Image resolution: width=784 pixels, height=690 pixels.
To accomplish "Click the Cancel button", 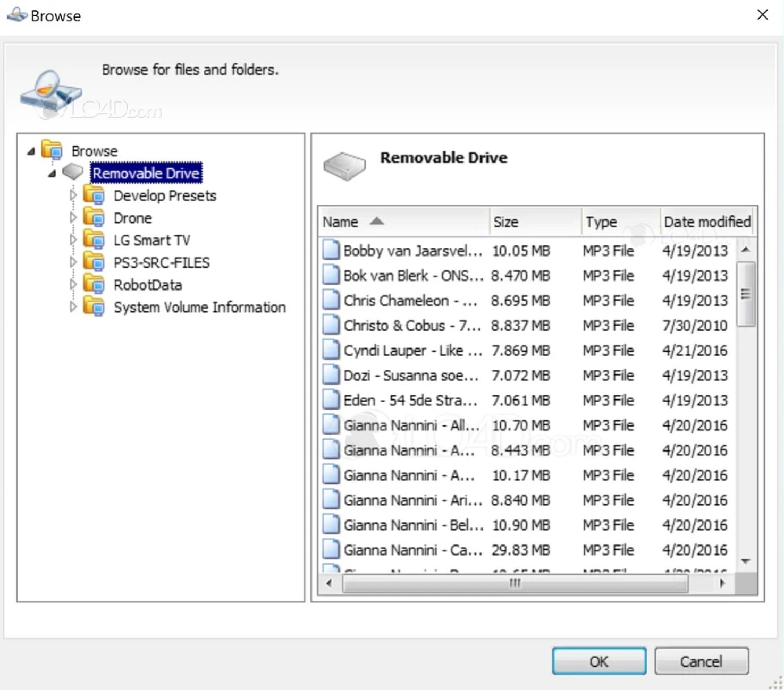I will click(701, 661).
